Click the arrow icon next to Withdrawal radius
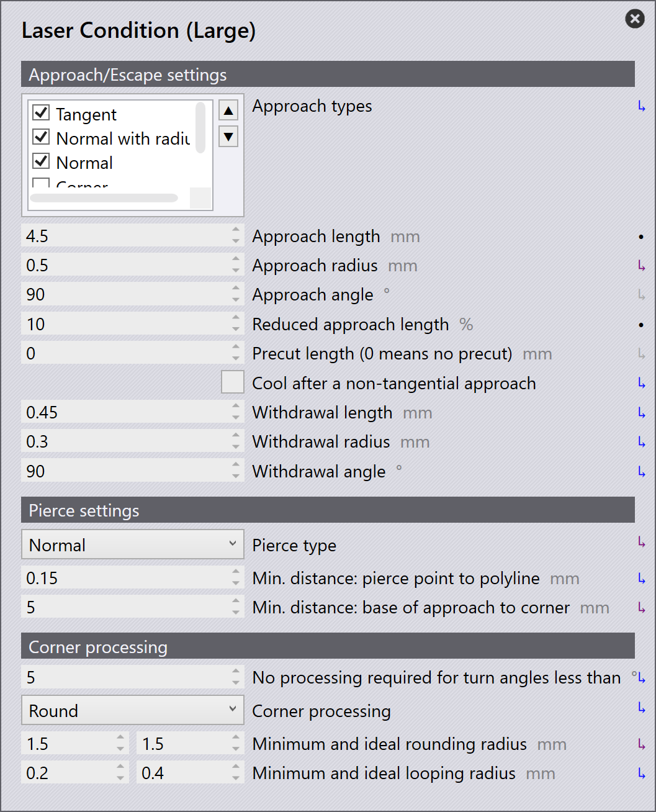 coord(642,442)
